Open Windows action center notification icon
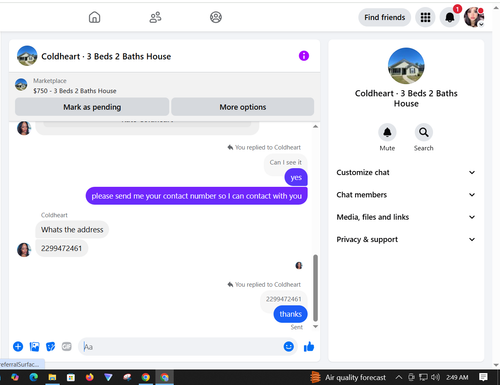The image size is (500, 385). coord(483,377)
